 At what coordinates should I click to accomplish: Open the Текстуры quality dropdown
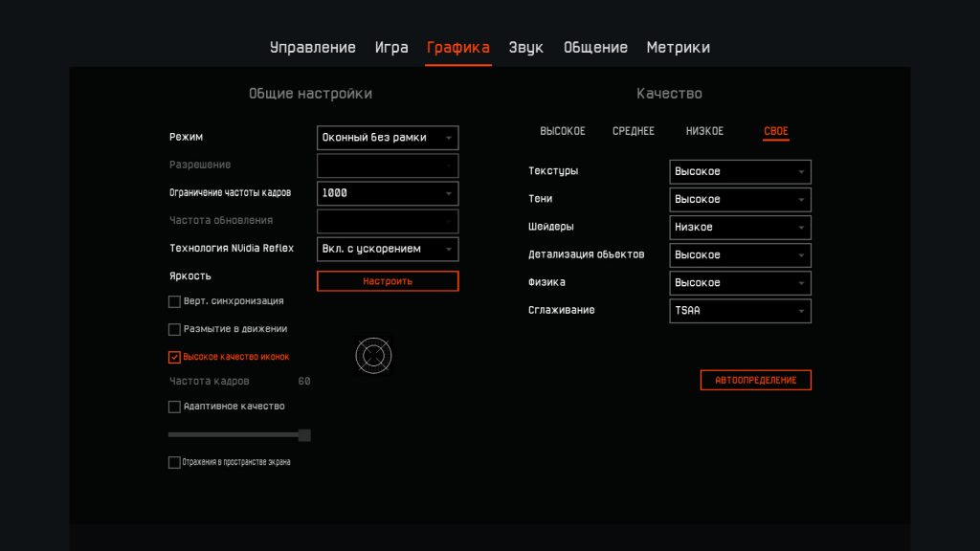click(739, 171)
